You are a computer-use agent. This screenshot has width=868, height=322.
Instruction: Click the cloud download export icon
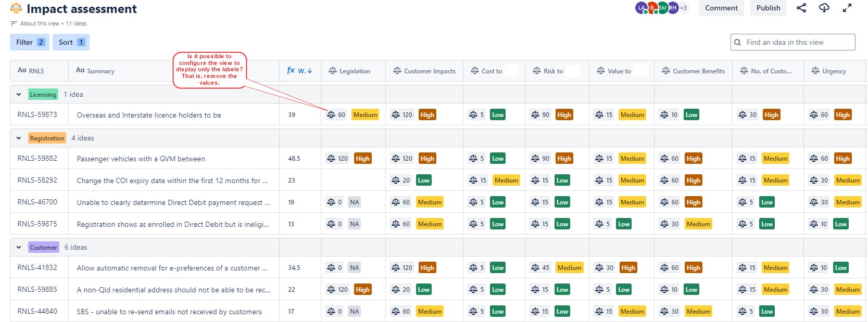pos(824,8)
